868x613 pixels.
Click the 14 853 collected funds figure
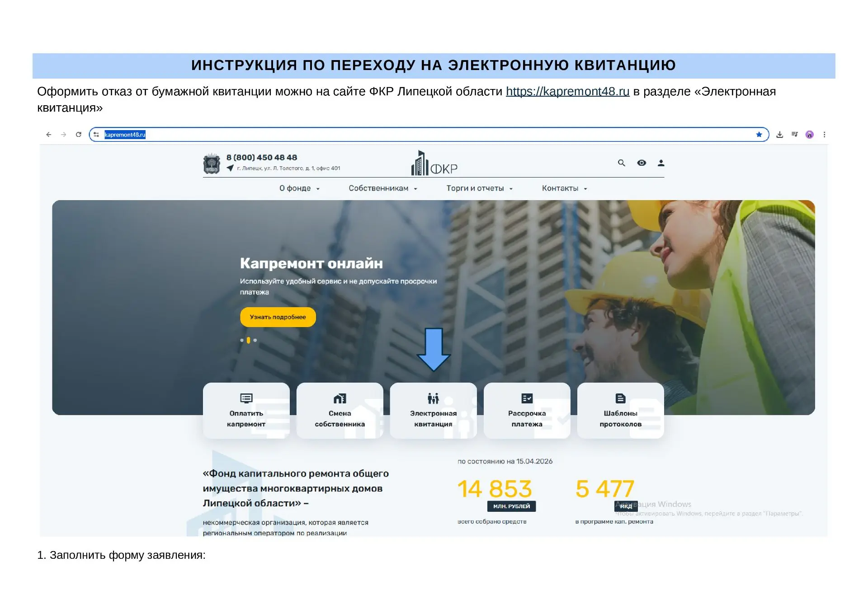[x=495, y=489]
